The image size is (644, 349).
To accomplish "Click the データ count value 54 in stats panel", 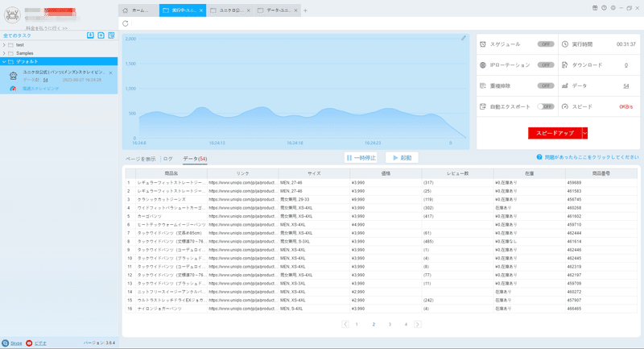I will click(x=626, y=86).
